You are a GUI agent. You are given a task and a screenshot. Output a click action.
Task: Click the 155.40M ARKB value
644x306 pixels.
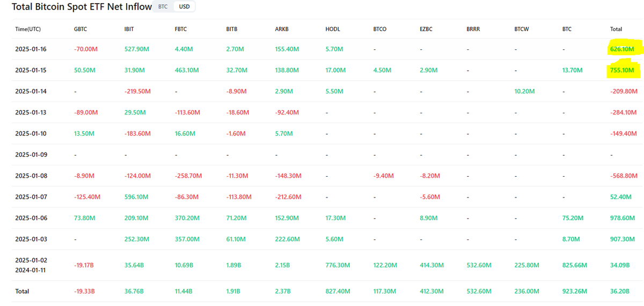[287, 49]
